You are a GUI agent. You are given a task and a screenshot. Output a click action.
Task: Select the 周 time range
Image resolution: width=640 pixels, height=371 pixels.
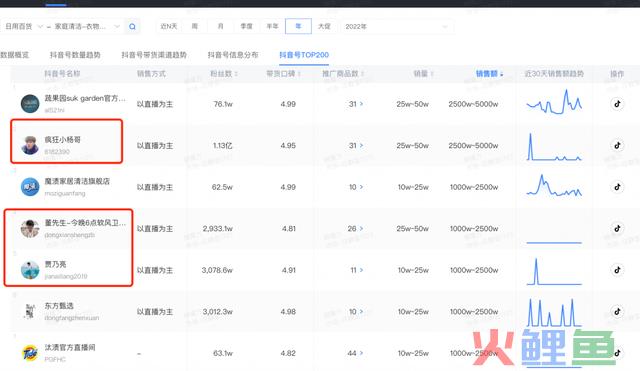[x=194, y=27]
